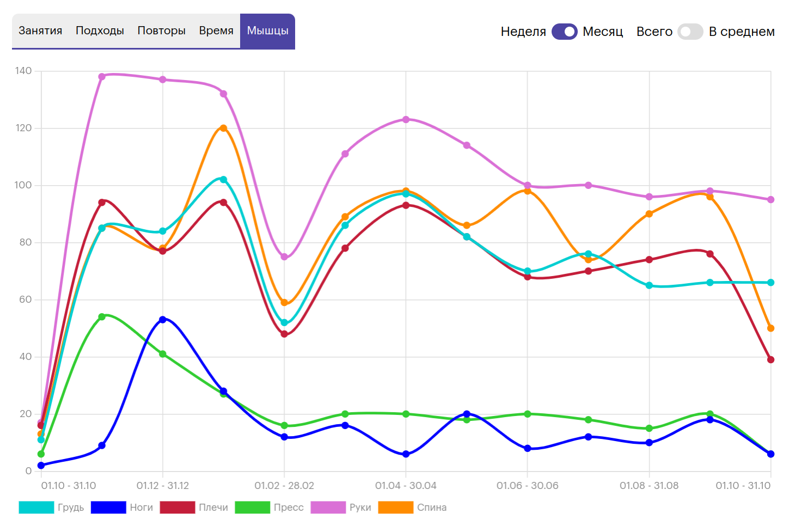Open the Подходы tab

[x=100, y=30]
